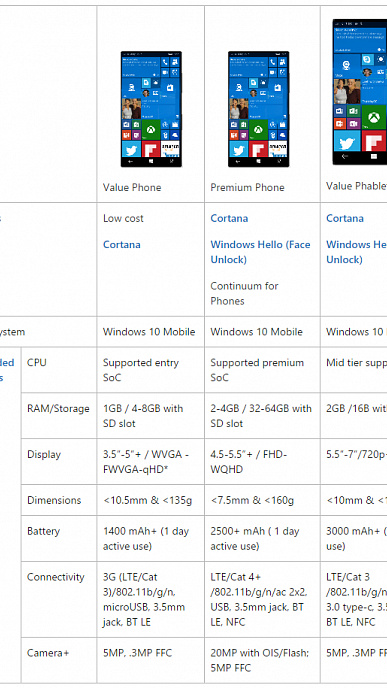Open Windows Hello link in Value Phablet column

(x=356, y=252)
